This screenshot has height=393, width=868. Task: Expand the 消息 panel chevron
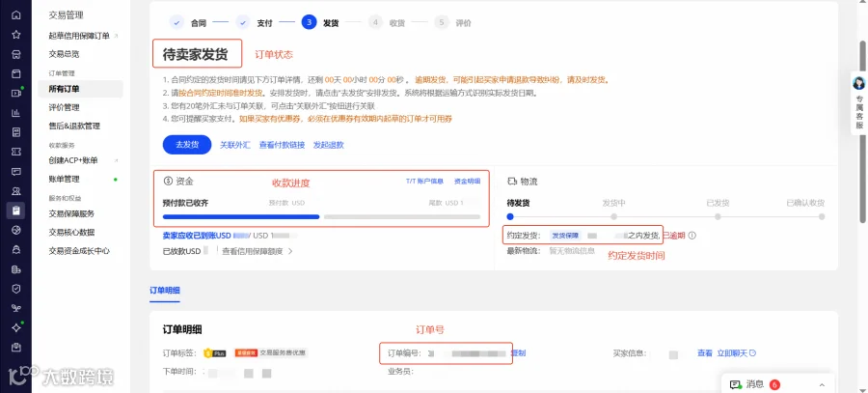(822, 384)
